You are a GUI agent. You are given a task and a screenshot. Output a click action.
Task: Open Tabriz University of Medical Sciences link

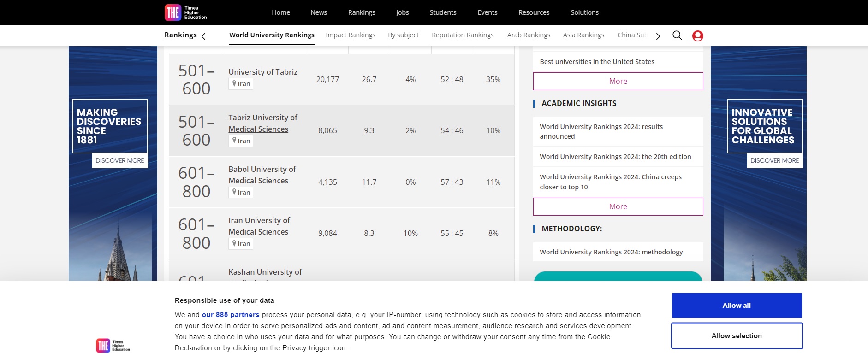[262, 124]
